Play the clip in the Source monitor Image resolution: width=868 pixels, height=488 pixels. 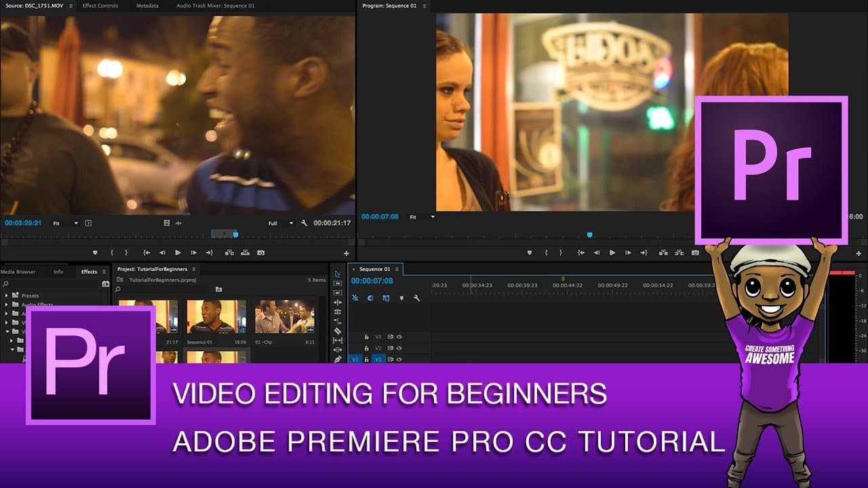tap(178, 253)
